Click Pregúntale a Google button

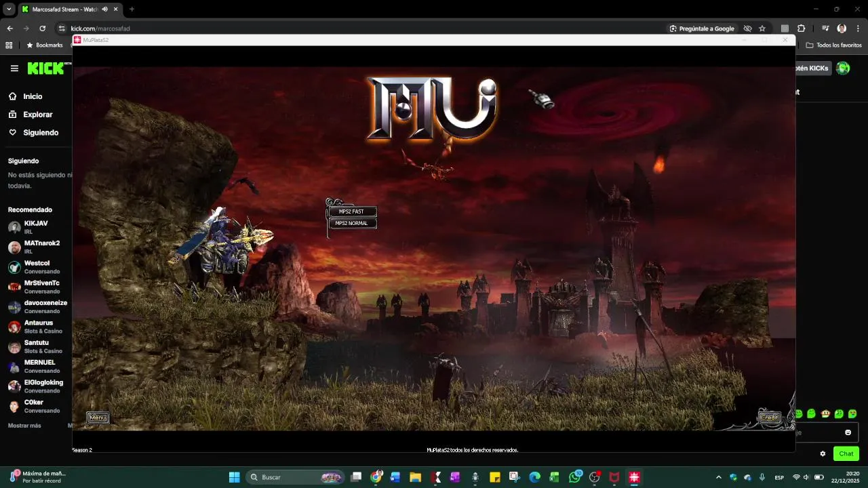tap(702, 28)
